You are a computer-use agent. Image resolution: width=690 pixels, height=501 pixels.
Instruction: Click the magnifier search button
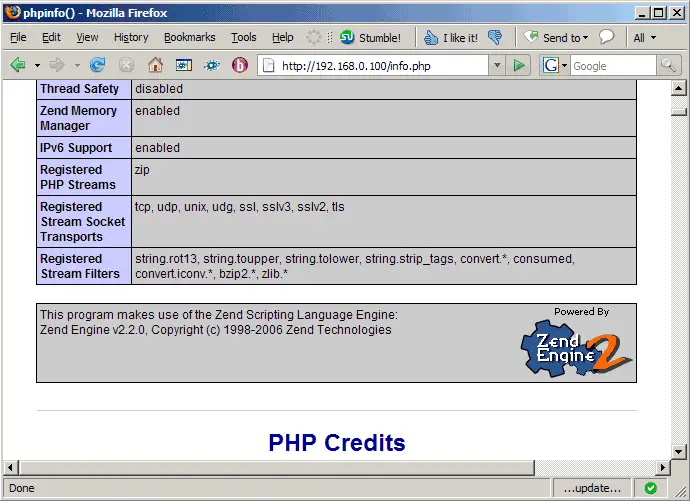point(668,66)
